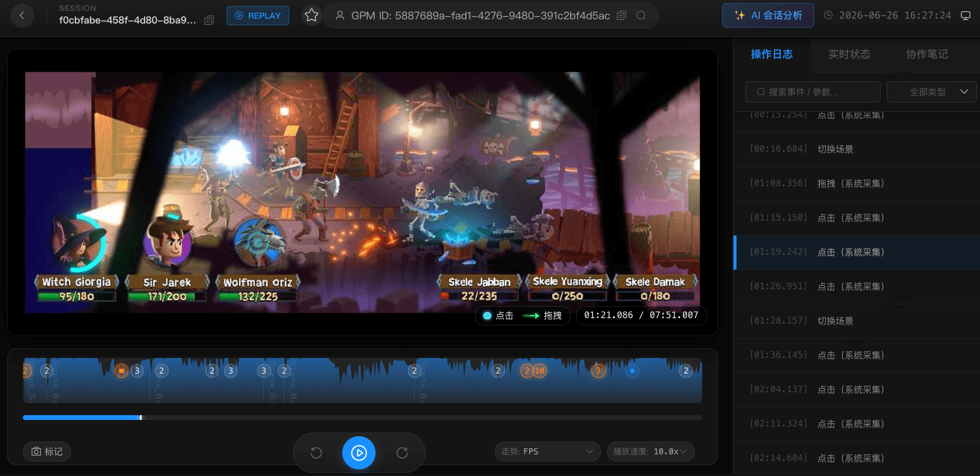Play the session replay
980x476 pixels.
359,453
